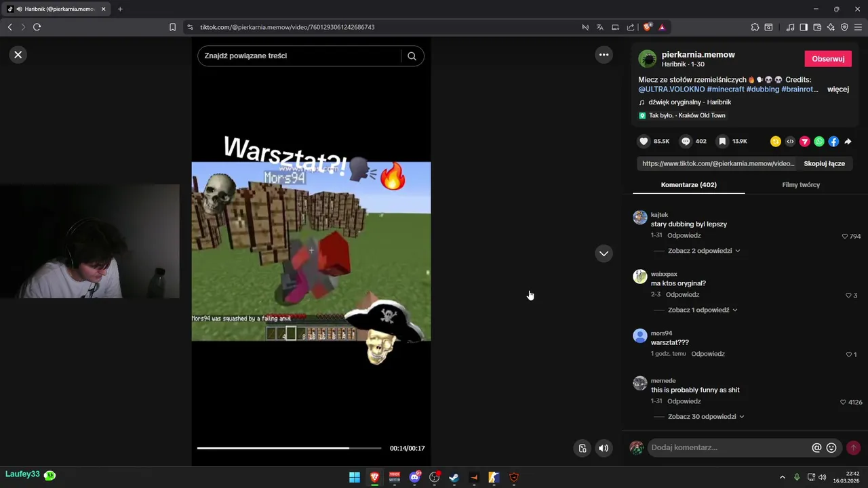Open Brave Wallet icon

[x=817, y=27]
